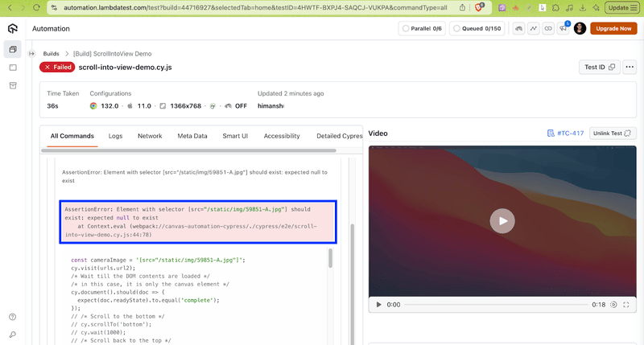Image resolution: width=644 pixels, height=345 pixels.
Task: Open the key icon at sidebar bottom
Action: tap(13, 335)
